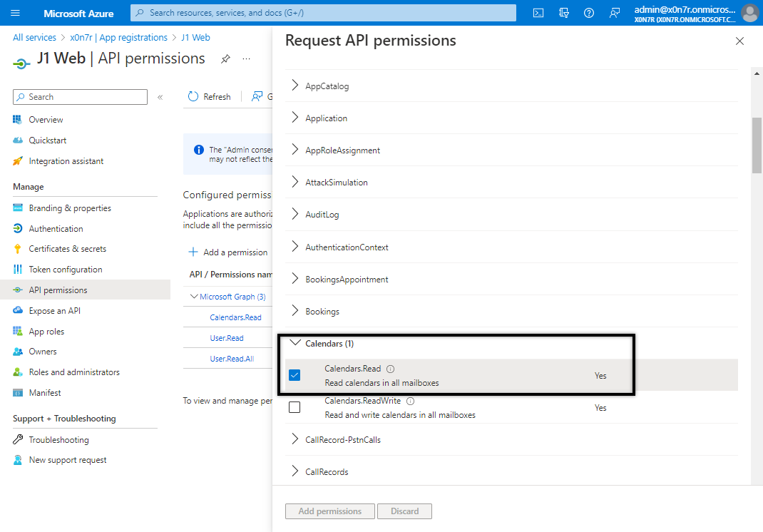Collapse the Calendars (1) permission group
Image resolution: width=763 pixels, height=532 pixels.
click(295, 343)
